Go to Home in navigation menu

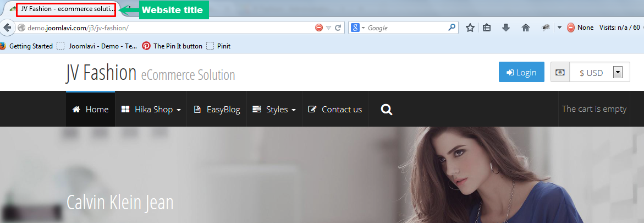90,109
